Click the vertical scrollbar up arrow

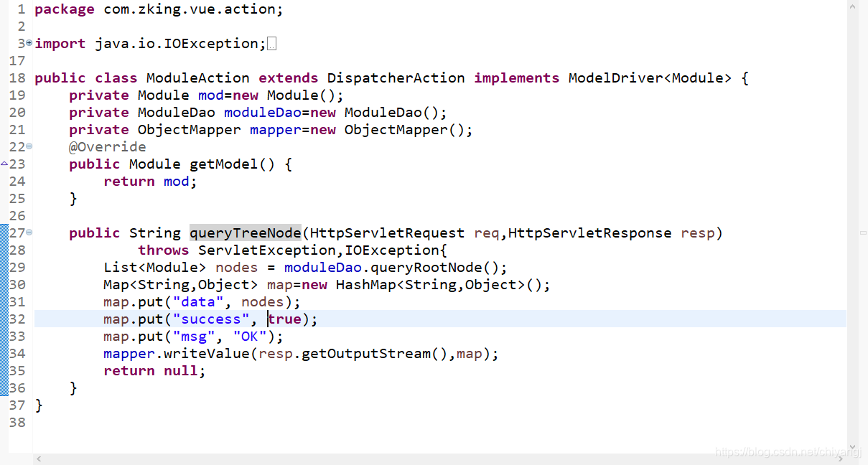click(852, 6)
